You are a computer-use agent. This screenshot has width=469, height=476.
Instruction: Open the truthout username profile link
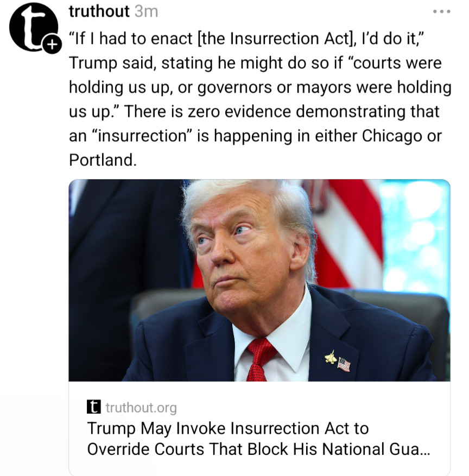pos(99,11)
